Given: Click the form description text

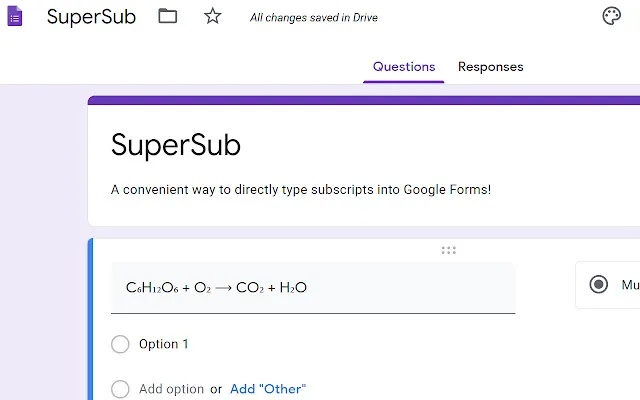Looking at the screenshot, I should coord(301,189).
